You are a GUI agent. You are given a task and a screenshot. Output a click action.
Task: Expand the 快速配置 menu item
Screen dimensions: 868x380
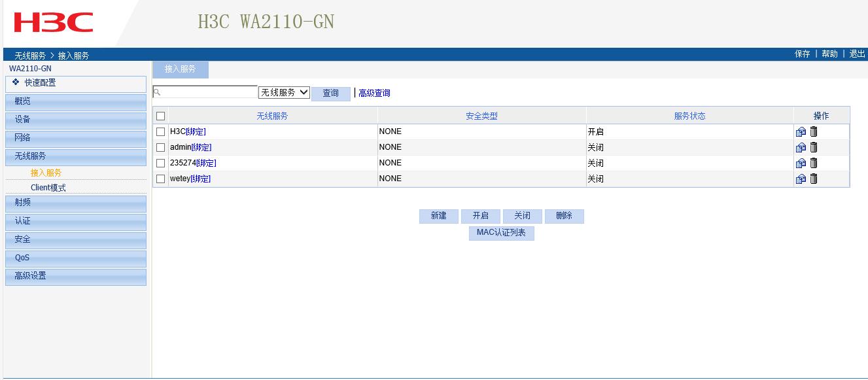[x=76, y=83]
